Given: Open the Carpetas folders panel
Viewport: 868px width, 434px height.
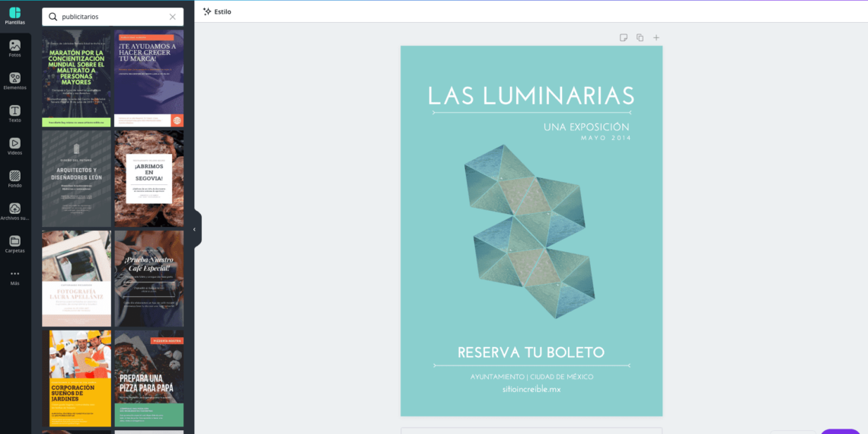Looking at the screenshot, I should (x=15, y=244).
